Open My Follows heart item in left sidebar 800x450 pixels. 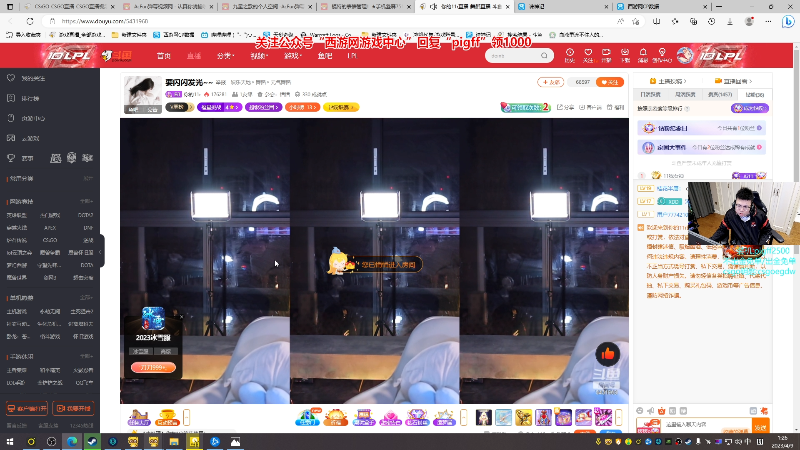[x=28, y=78]
